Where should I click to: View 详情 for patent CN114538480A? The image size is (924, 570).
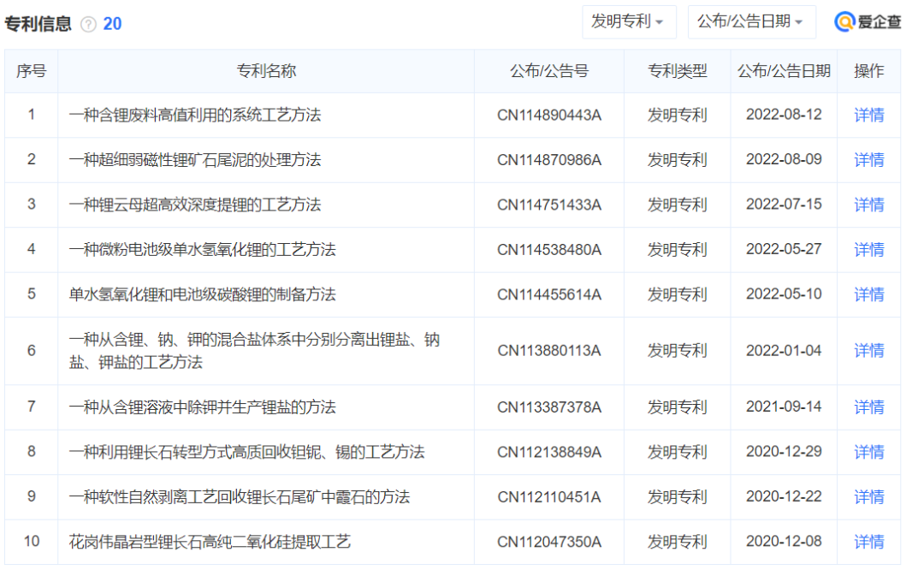tap(868, 250)
